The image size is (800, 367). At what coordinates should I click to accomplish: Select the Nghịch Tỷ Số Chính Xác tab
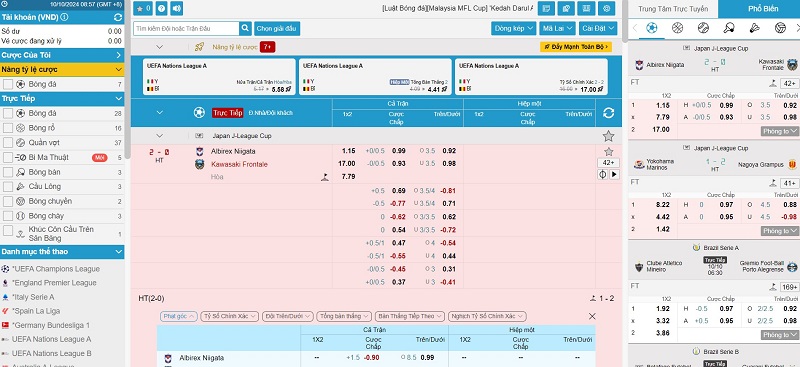pyautogui.click(x=487, y=316)
